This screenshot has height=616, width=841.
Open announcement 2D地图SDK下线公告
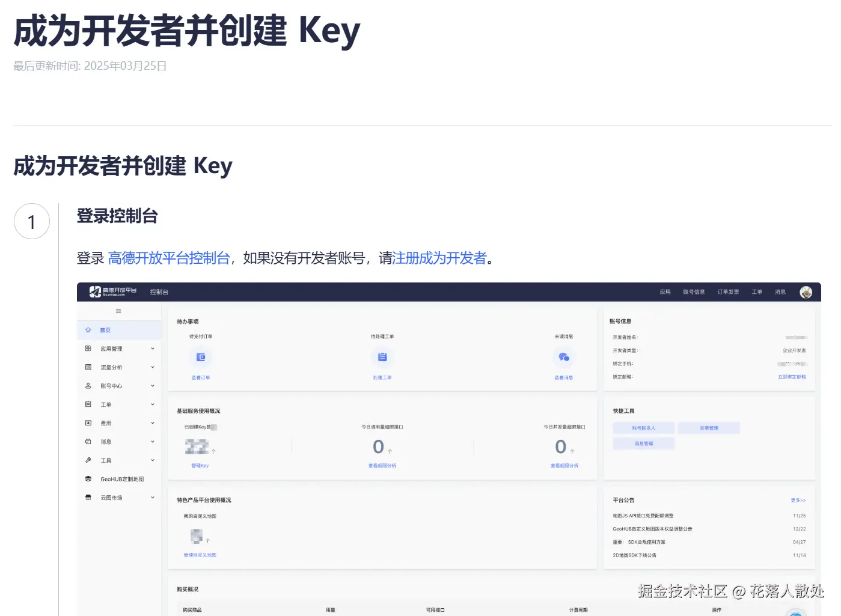point(635,555)
